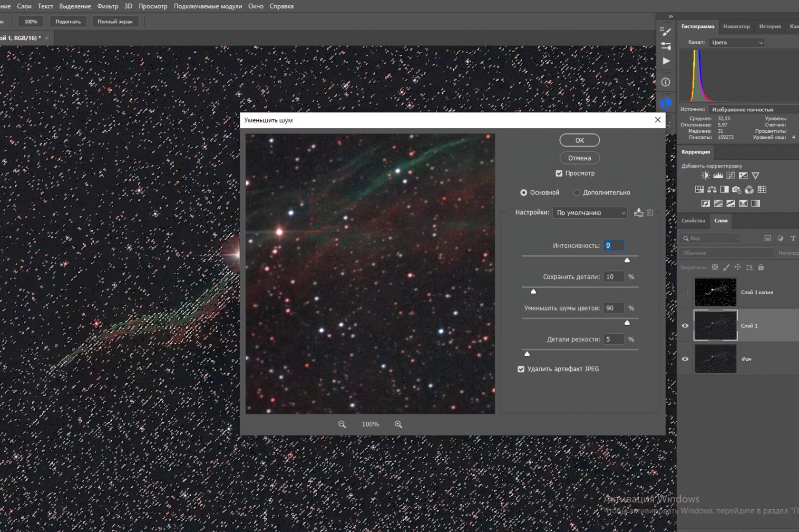
Task: Add a Color Balance adjustment
Action: (x=711, y=189)
